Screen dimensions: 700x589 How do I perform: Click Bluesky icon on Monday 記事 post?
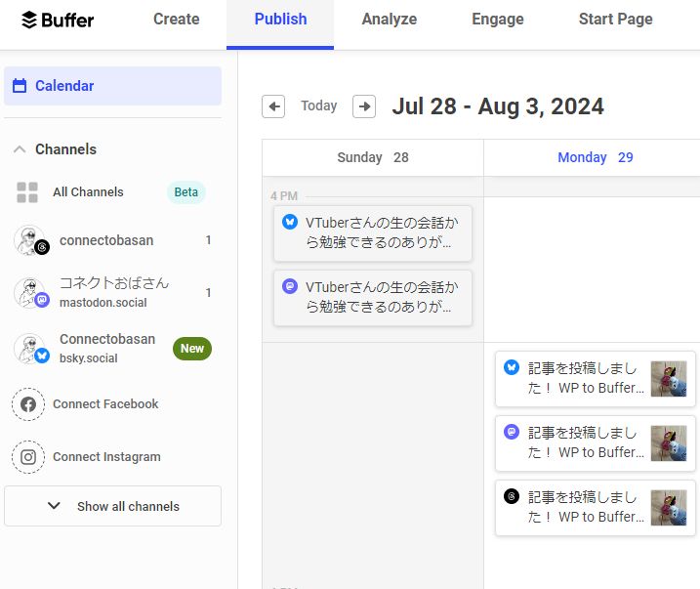(512, 367)
